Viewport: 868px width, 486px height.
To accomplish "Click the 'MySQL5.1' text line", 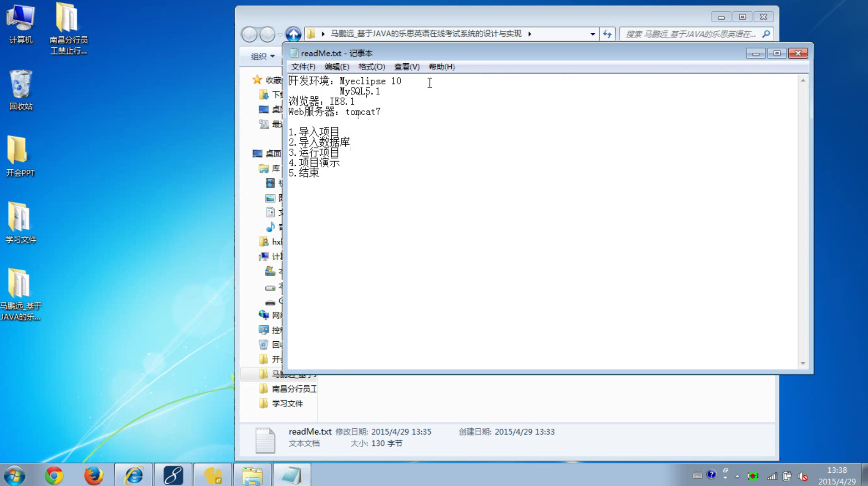I will point(360,91).
